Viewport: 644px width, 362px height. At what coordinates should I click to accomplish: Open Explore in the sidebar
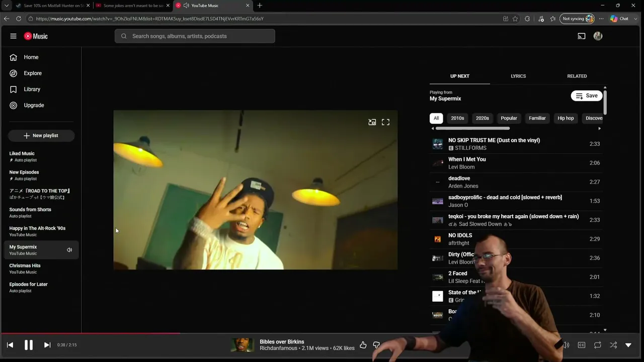point(41,73)
